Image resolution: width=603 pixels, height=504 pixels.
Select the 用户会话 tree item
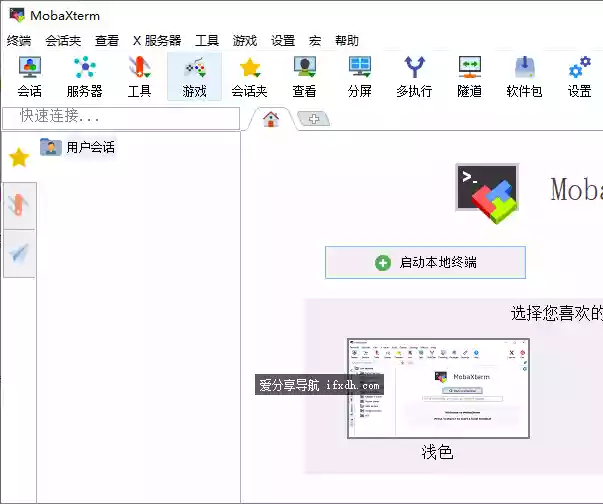[78, 147]
